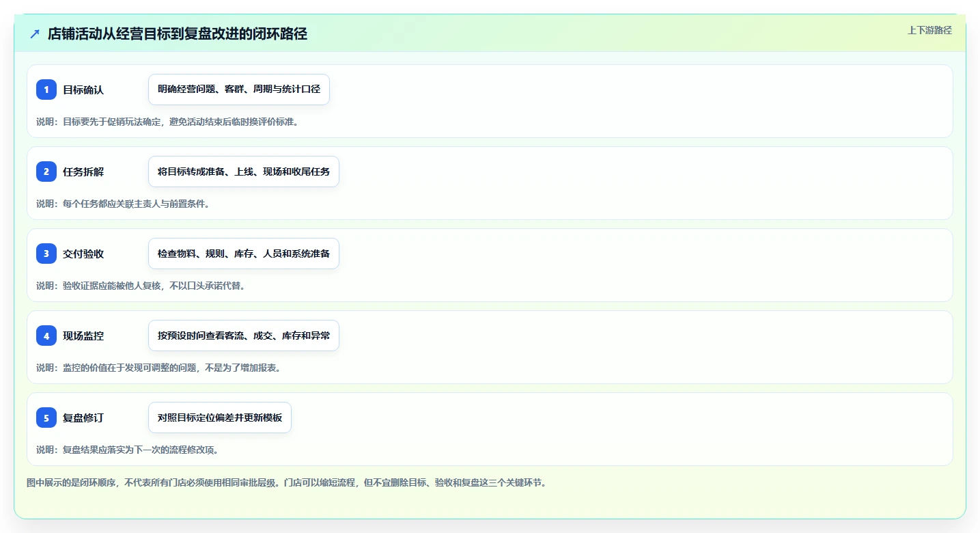The image size is (980, 533).
Task: Click the note 监控的价值在于发现可调整的问题
Action: 130,368
